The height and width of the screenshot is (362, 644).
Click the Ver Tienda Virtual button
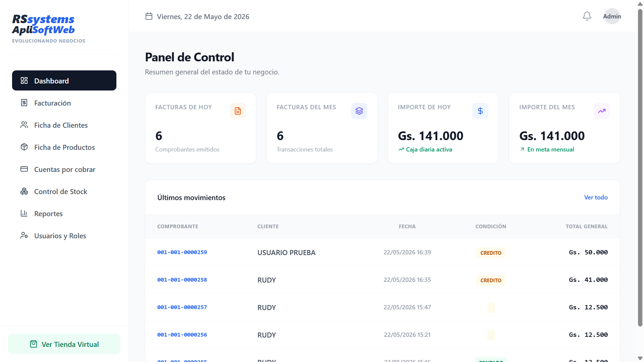(x=64, y=344)
